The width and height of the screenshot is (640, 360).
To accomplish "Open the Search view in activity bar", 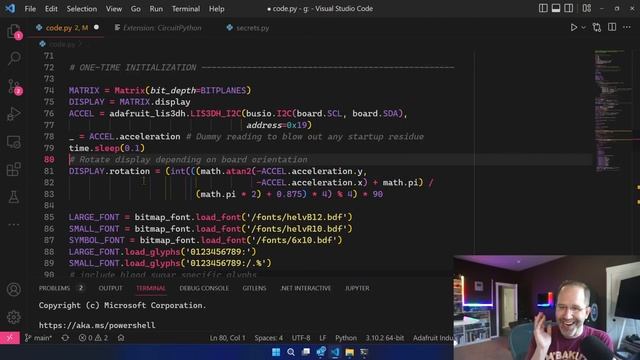I will (14, 58).
